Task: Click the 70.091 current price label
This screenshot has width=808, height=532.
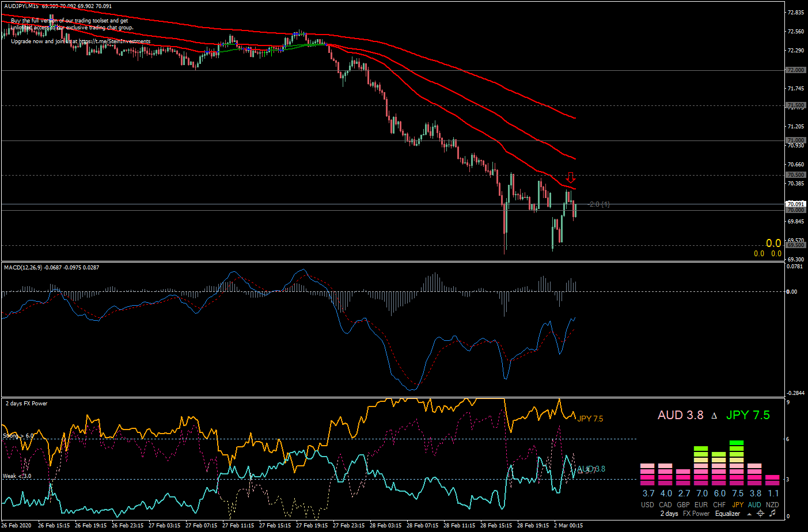Action: [796, 204]
